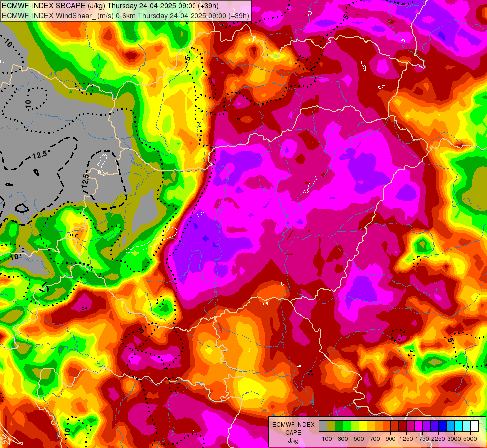The height and width of the screenshot is (448, 487).
Task: Select the pale cyan legend swatch
Action: point(467,426)
